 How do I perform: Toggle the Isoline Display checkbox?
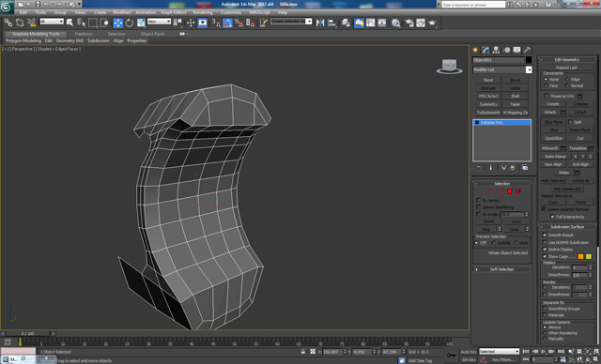point(545,250)
